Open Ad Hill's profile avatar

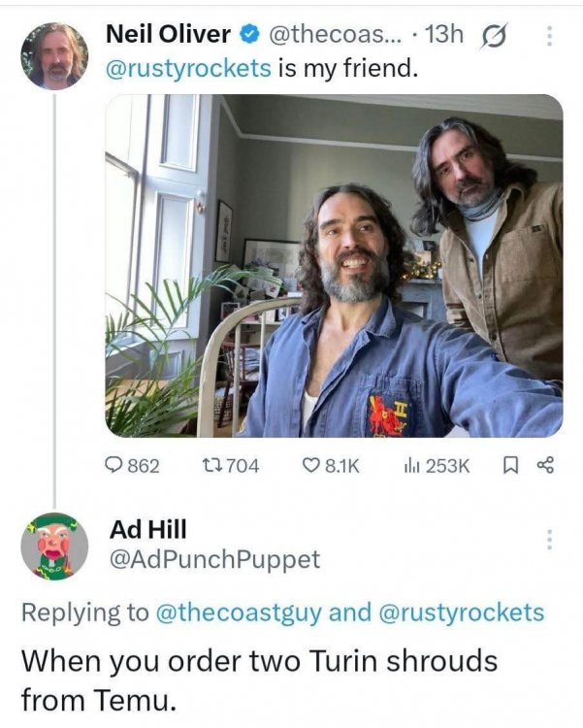[x=54, y=546]
